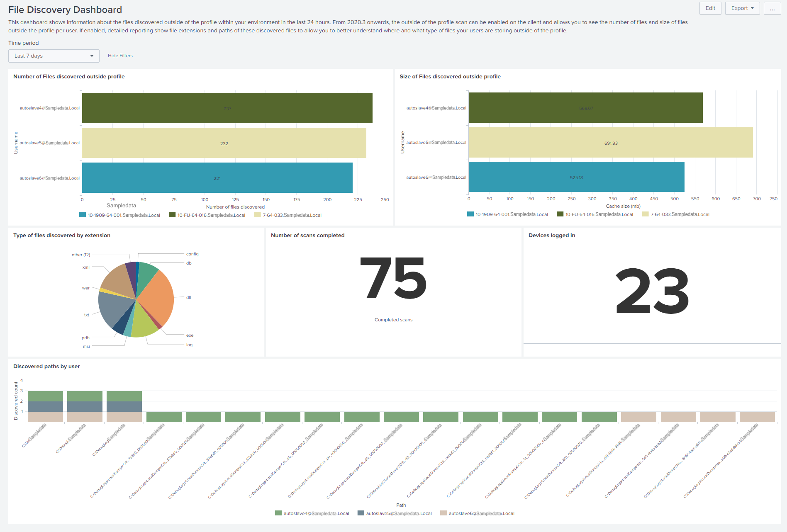The image size is (787, 532).
Task: Open the Export dropdown menu
Action: [x=742, y=8]
